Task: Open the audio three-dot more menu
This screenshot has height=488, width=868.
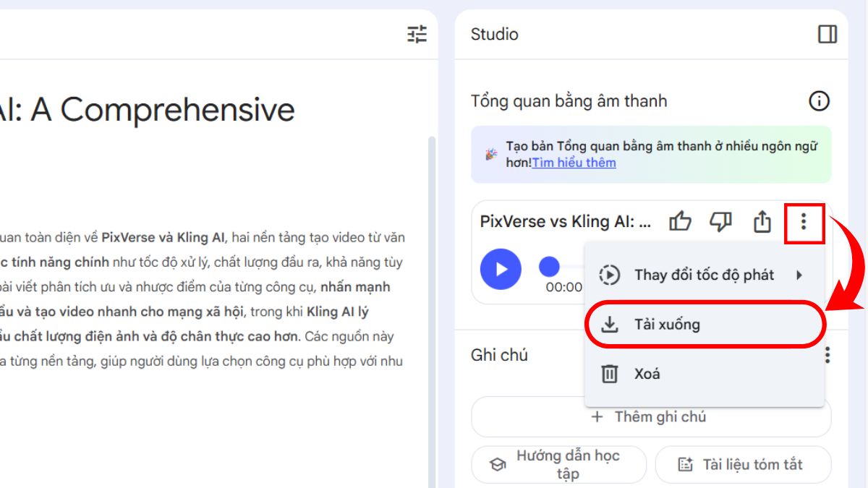Action: 803,222
